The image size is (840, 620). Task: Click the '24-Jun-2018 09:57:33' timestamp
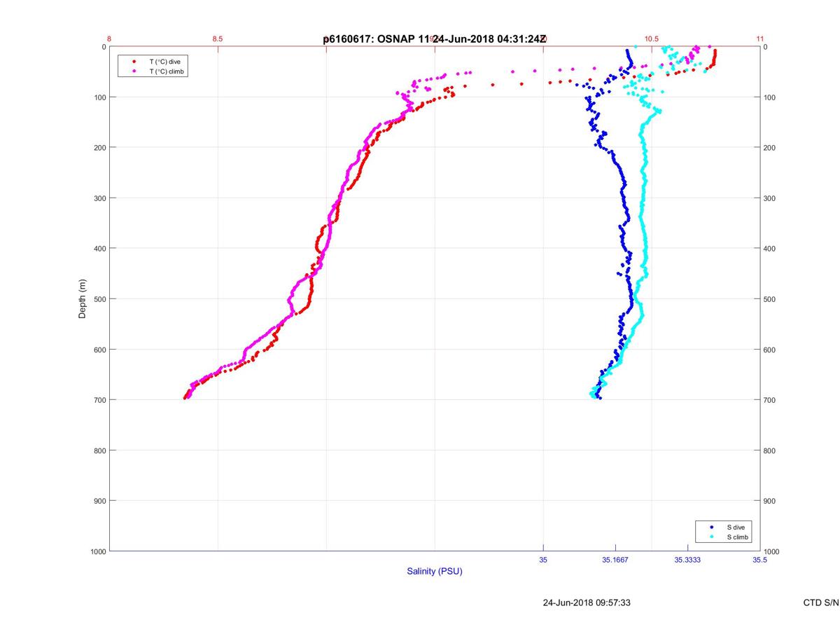587,602
